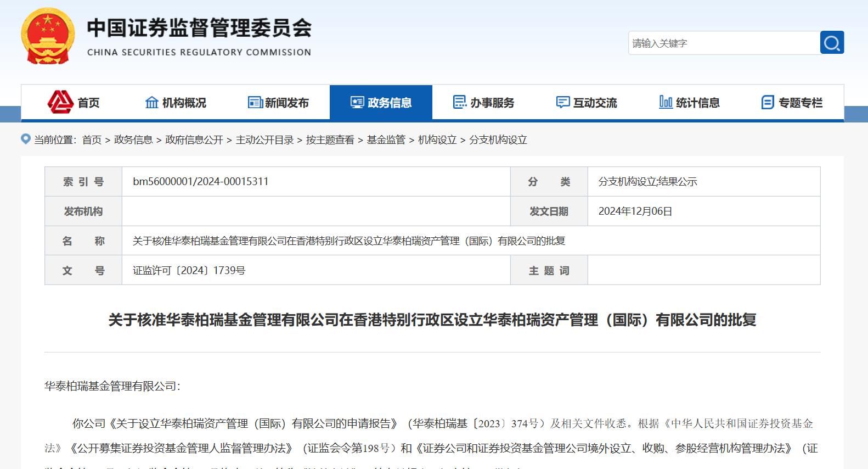This screenshot has width=868, height=469.
Task: Click the 基金监管 breadcrumb link
Action: [386, 140]
